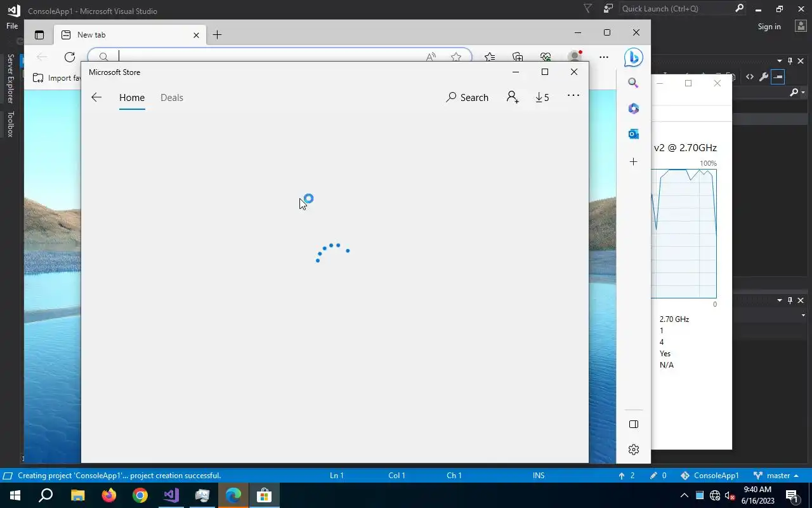Screen dimensions: 812x508
Task: Sign in to Visual Studio
Action: coord(769,27)
